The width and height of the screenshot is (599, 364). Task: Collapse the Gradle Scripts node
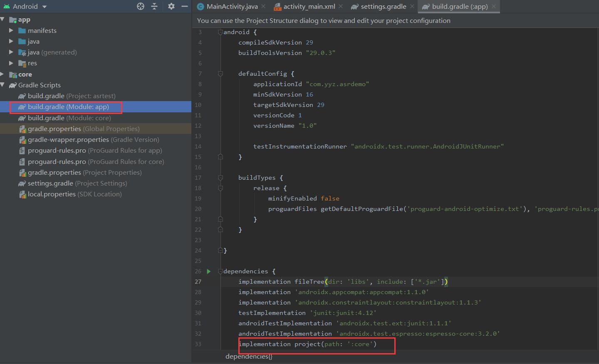(2, 85)
